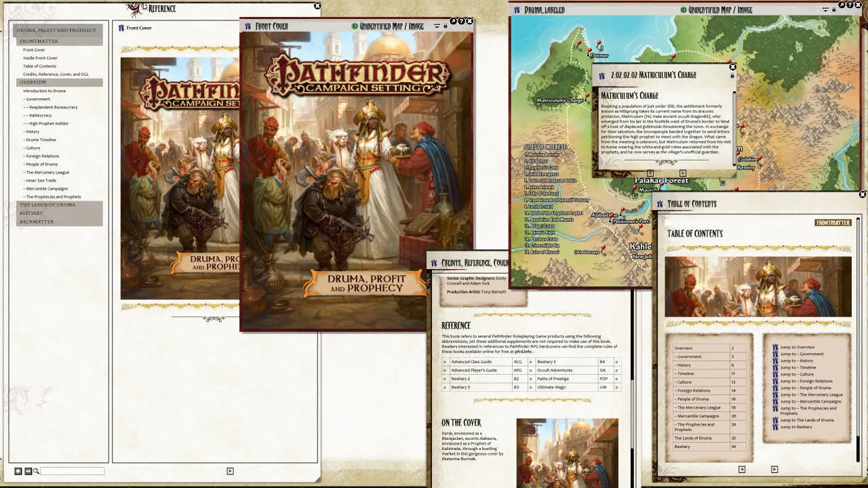Click the collapse-all minus icon in Reference window
The width and height of the screenshot is (868, 488).
tap(28, 471)
